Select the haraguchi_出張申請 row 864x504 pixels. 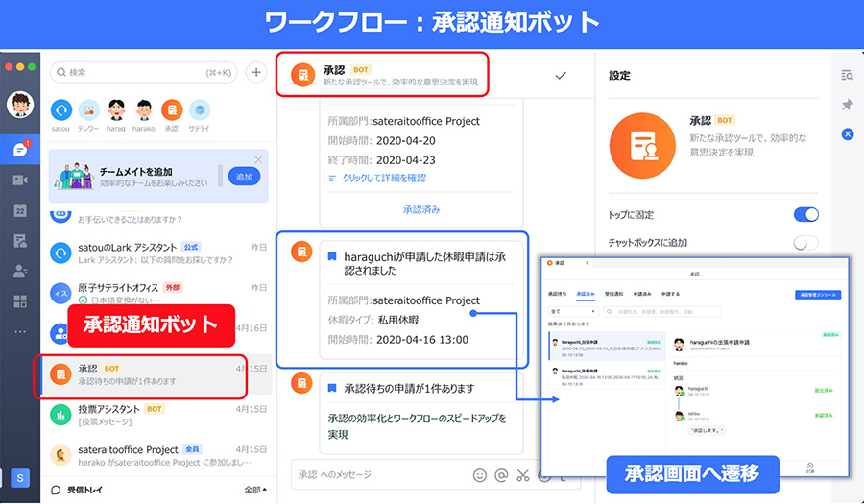[607, 348]
